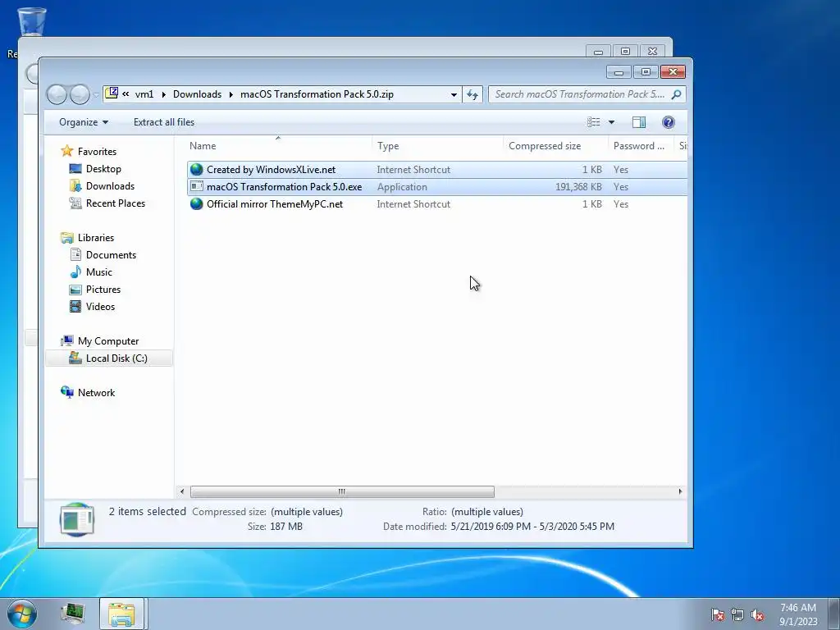Open the Recycle Bin desktop icon
This screenshot has width=840, height=630.
(x=31, y=21)
